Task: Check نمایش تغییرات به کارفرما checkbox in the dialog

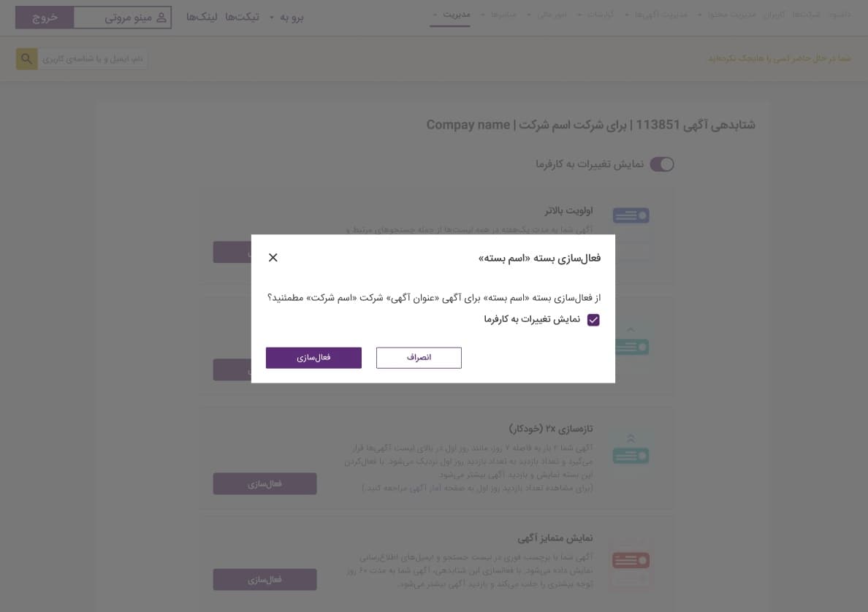Action: click(593, 320)
